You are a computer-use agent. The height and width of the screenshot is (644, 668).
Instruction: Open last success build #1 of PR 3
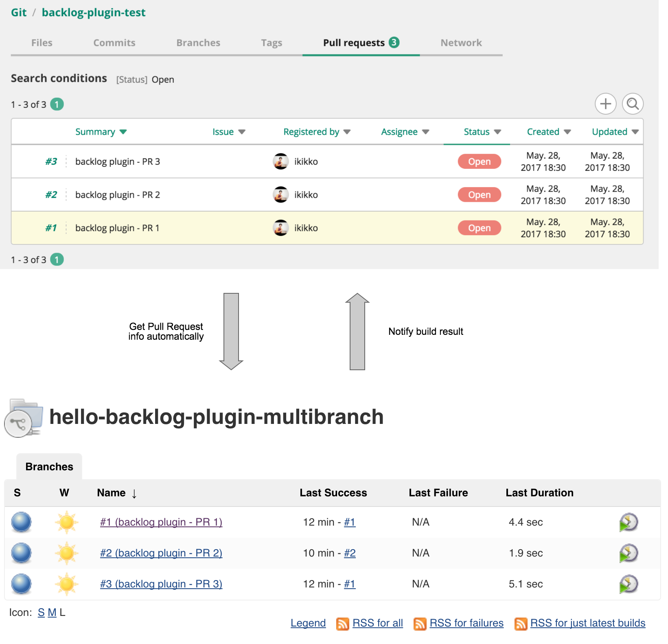(x=350, y=584)
